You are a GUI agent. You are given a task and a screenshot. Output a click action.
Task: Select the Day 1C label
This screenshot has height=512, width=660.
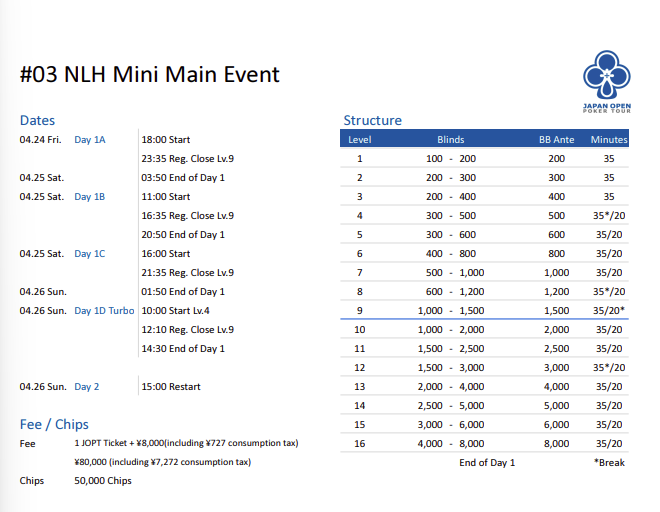89,254
